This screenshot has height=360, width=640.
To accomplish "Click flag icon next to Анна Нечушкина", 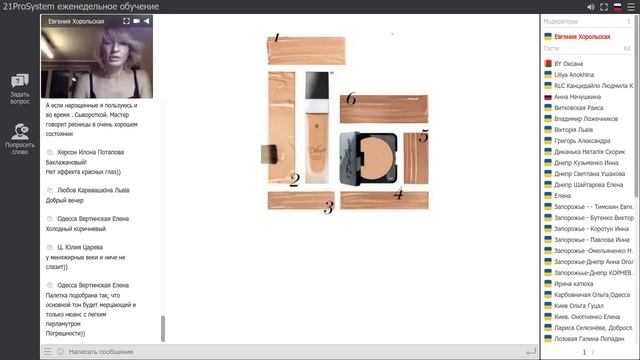I will tap(548, 97).
